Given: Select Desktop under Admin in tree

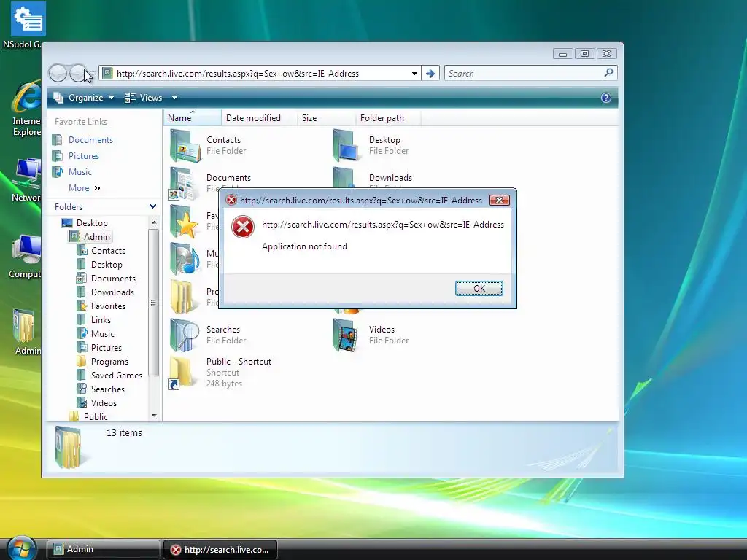Looking at the screenshot, I should [107, 264].
